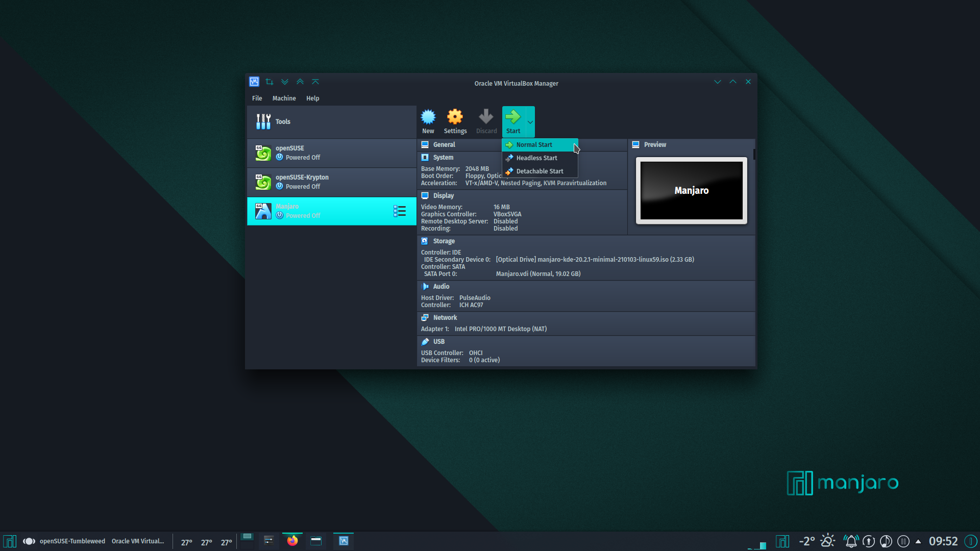
Task: Open the Machine menu
Action: (x=284, y=98)
